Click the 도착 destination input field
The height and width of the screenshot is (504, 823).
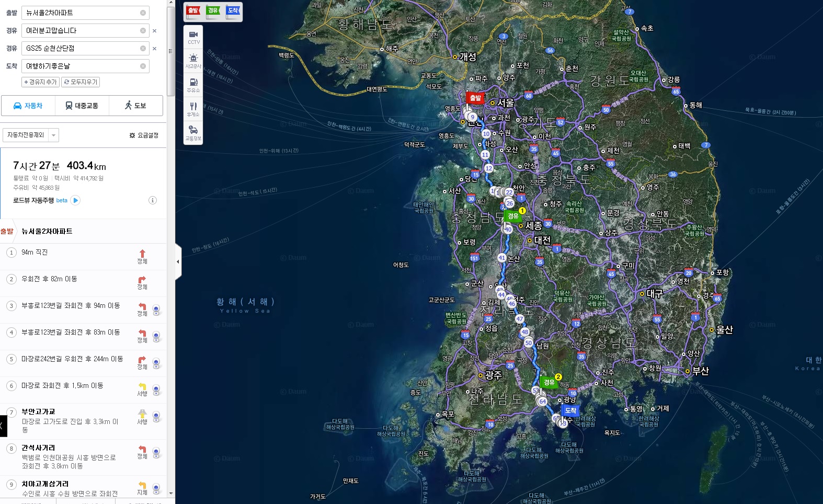[x=81, y=66]
